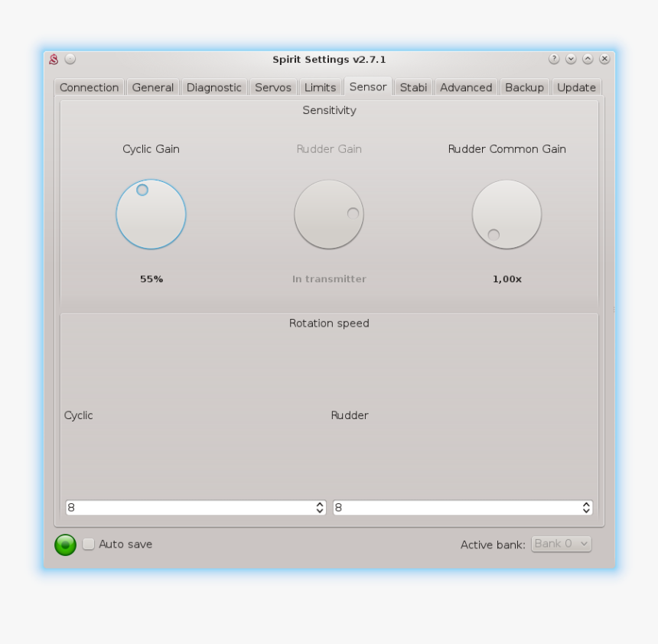
Task: Enable the Auto save checkbox
Action: 89,544
